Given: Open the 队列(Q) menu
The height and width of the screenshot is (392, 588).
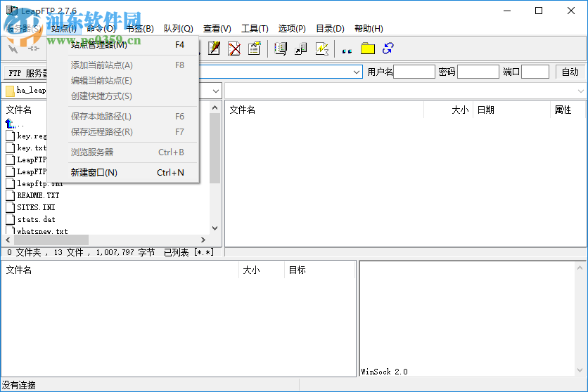Looking at the screenshot, I should pyautogui.click(x=179, y=29).
